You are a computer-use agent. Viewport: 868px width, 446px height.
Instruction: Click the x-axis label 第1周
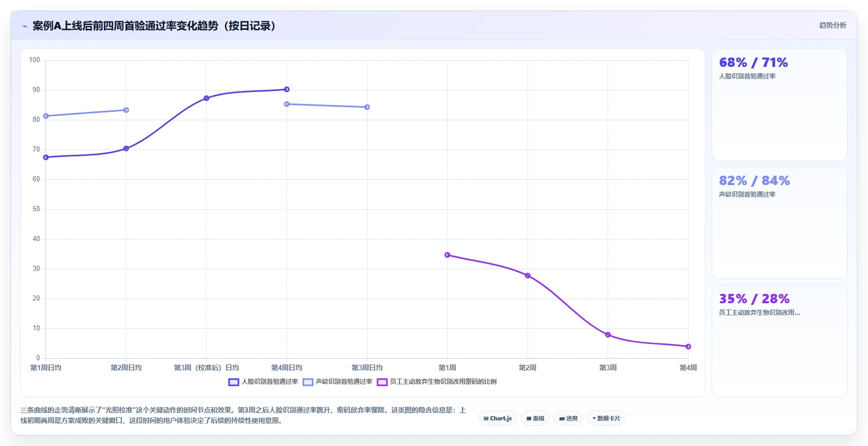(447, 368)
